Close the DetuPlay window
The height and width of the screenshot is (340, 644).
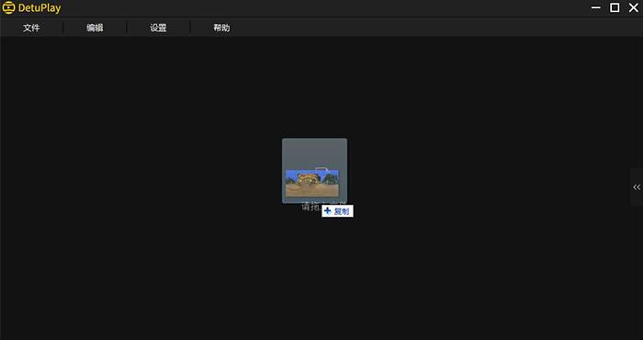pyautogui.click(x=634, y=7)
